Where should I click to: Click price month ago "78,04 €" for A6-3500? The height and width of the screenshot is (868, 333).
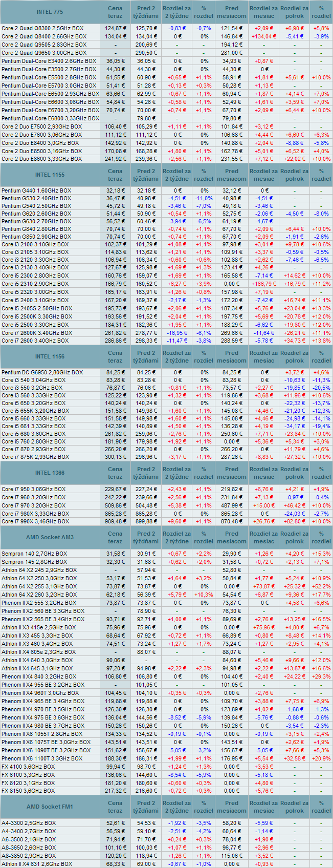point(232,839)
